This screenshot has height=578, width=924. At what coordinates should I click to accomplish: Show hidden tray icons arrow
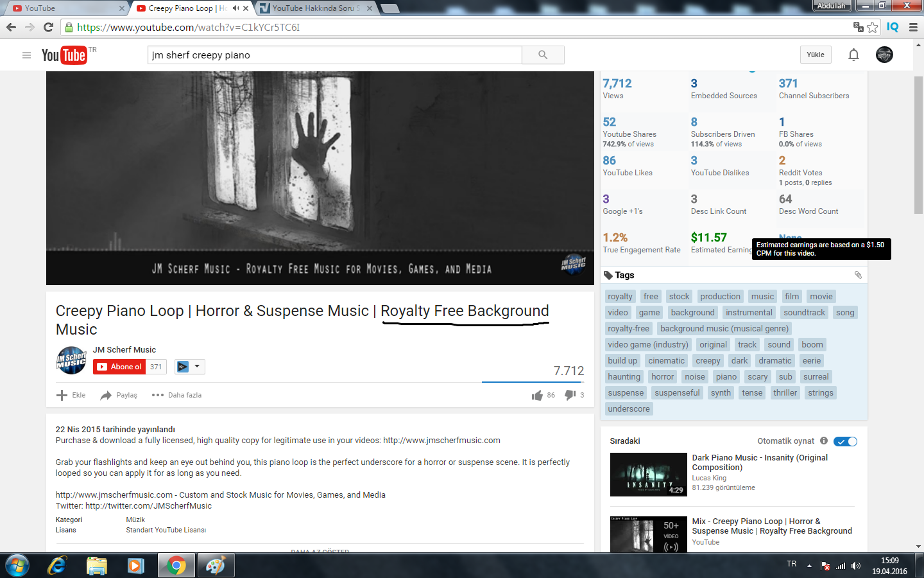(809, 566)
